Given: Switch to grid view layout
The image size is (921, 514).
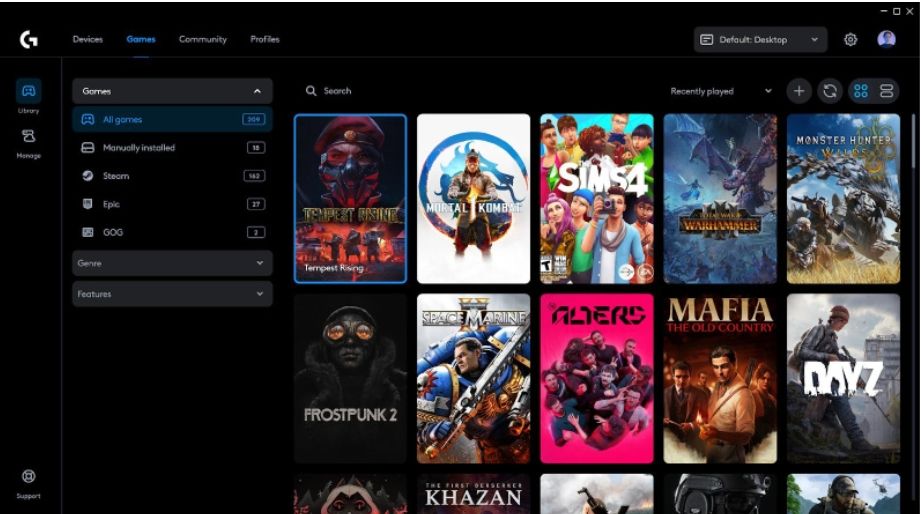Looking at the screenshot, I should click(x=861, y=91).
